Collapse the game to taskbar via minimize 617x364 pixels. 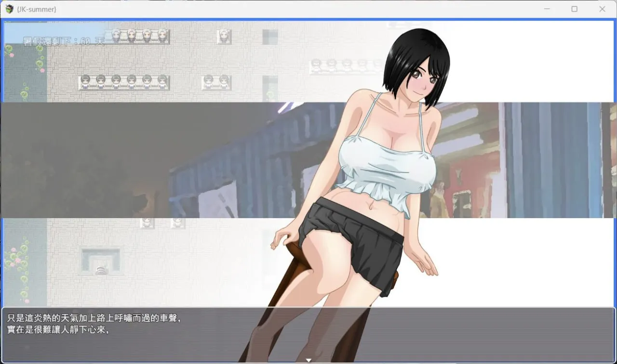pos(547,9)
